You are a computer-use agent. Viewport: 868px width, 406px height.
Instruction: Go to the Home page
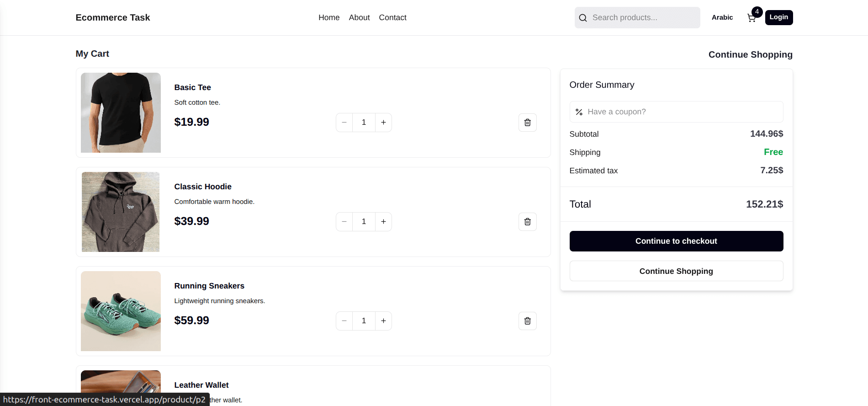point(329,17)
